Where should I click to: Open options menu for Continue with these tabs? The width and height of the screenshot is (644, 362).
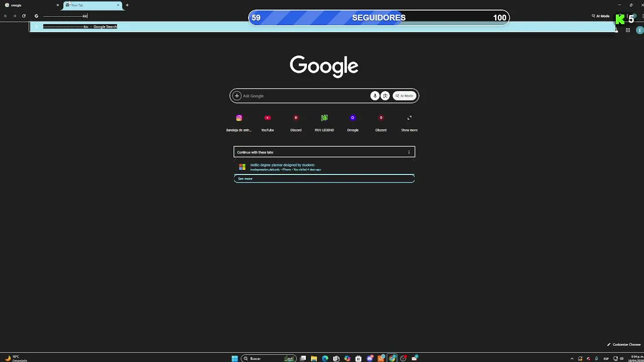pos(409,152)
